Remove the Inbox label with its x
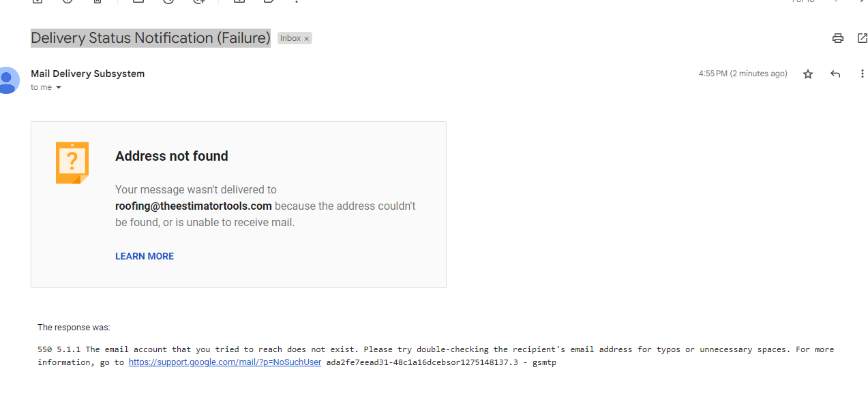The width and height of the screenshot is (868, 395). pyautogui.click(x=307, y=39)
